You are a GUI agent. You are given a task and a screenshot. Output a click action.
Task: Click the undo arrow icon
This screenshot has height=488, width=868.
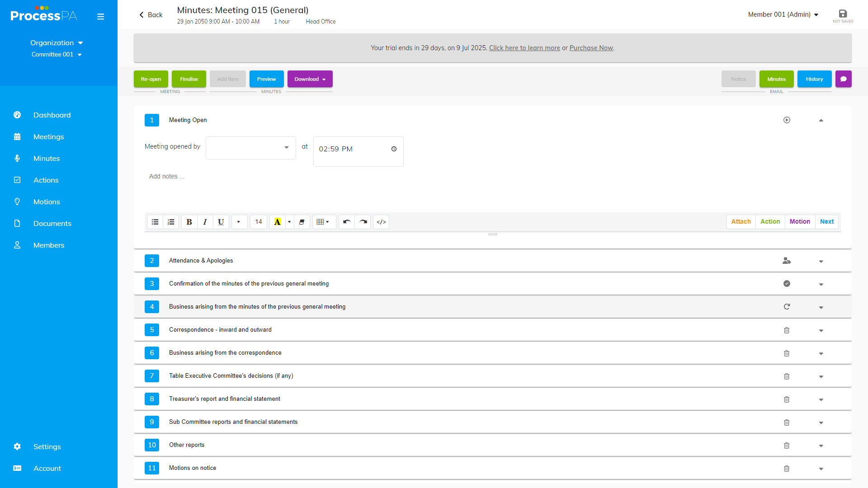point(347,222)
